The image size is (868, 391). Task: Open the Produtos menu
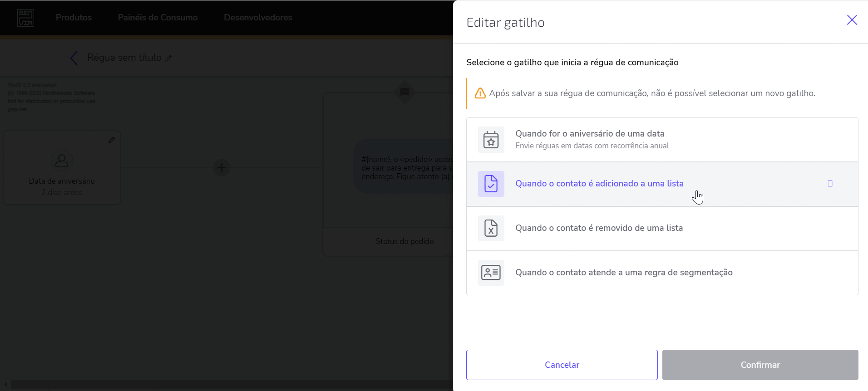coord(74,17)
